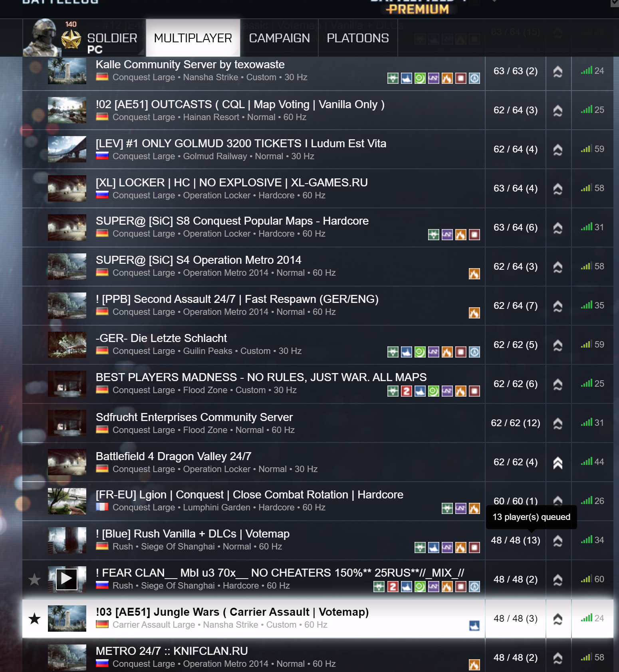619x672 pixels.
Task: Click the red number 2 icon on FEAR CLAN row
Action: pyautogui.click(x=393, y=587)
